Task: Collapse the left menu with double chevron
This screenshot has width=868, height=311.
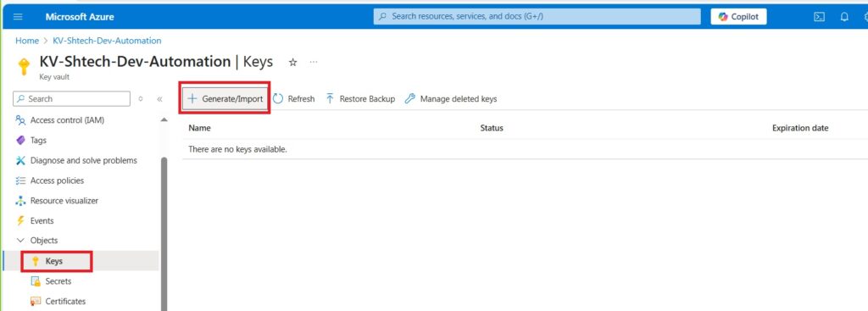Action: click(159, 99)
